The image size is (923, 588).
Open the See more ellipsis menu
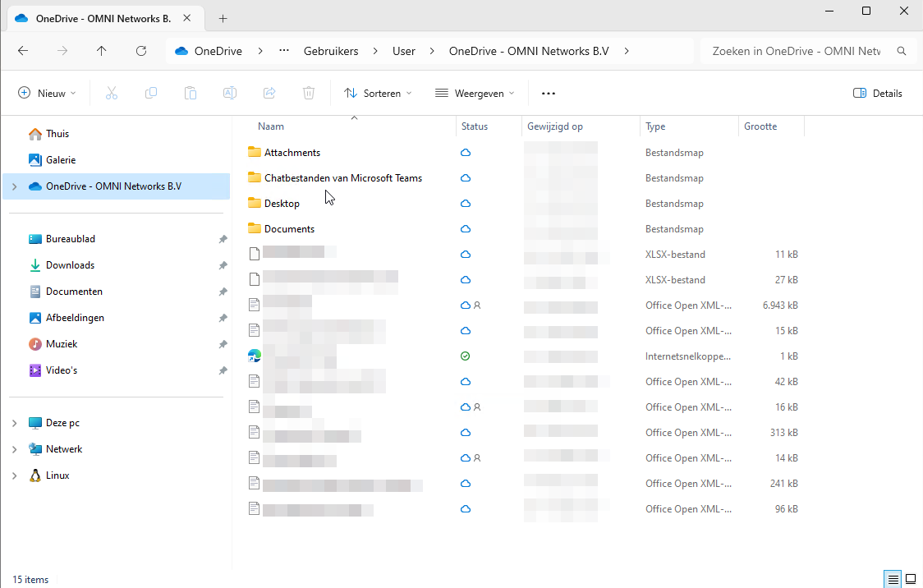pyautogui.click(x=549, y=94)
